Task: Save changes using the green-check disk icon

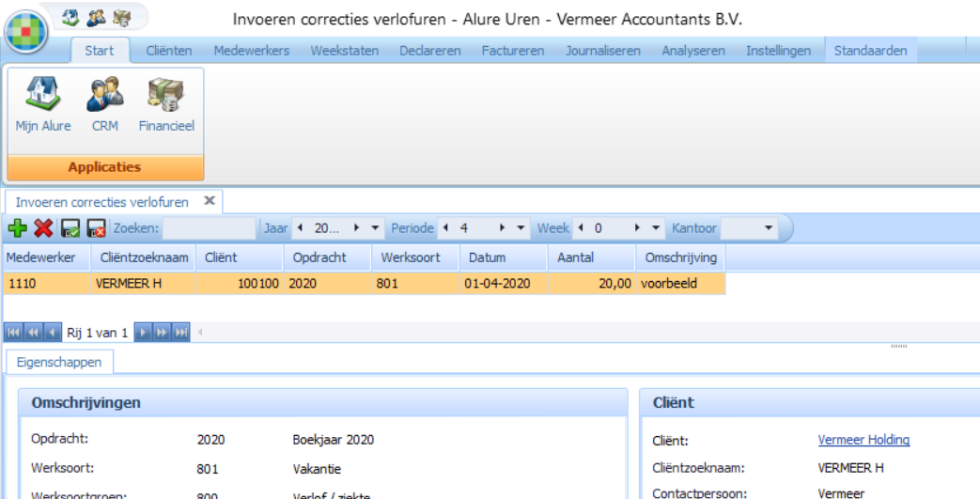Action: [70, 228]
